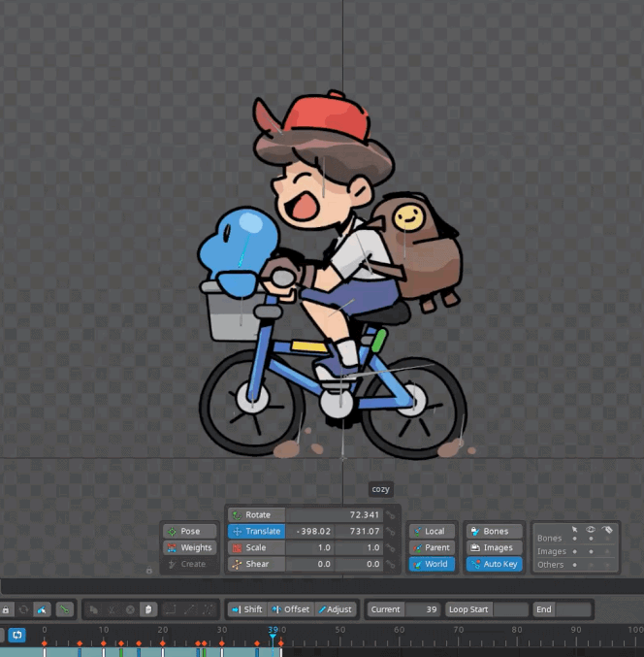Select World axis mode
This screenshot has height=657, width=644.
431,564
